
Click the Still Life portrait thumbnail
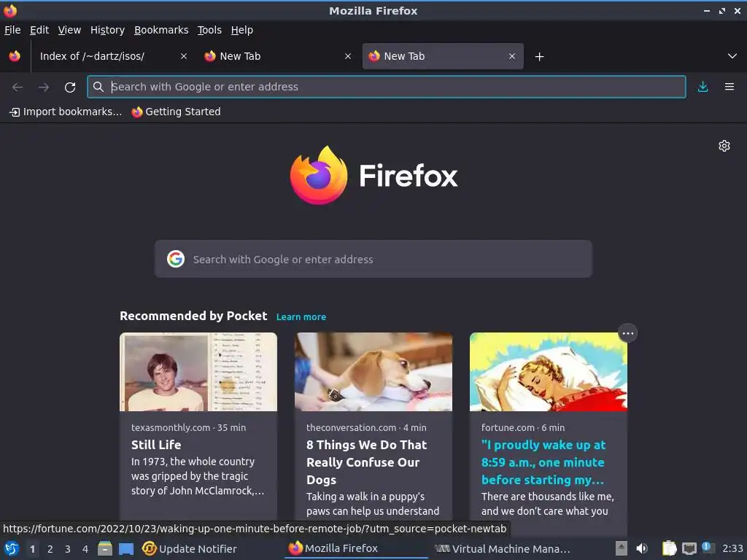click(198, 372)
